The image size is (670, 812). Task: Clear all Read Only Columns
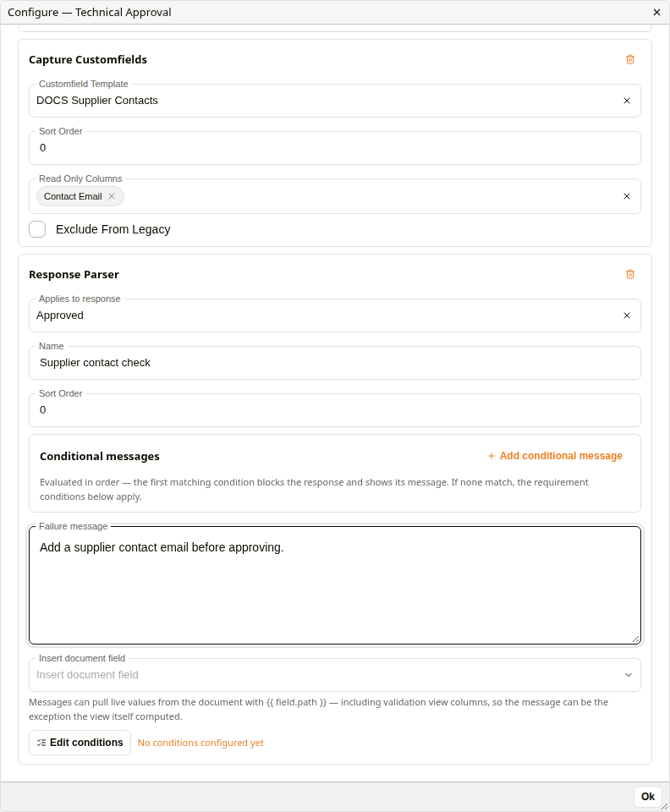coord(627,196)
